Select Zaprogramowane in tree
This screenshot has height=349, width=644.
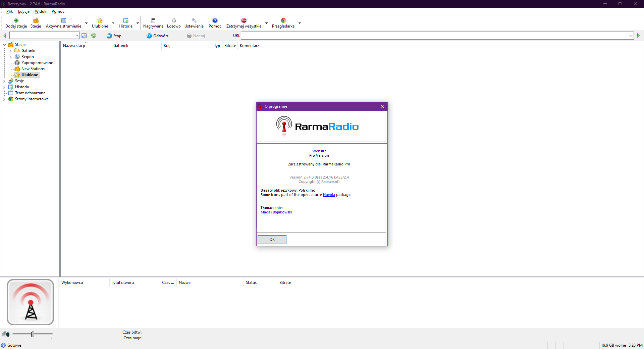(x=37, y=63)
